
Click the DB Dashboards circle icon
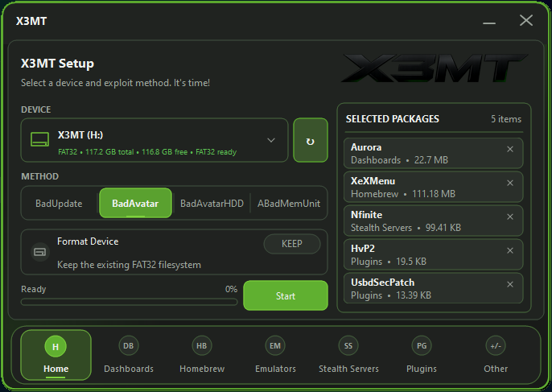(129, 346)
